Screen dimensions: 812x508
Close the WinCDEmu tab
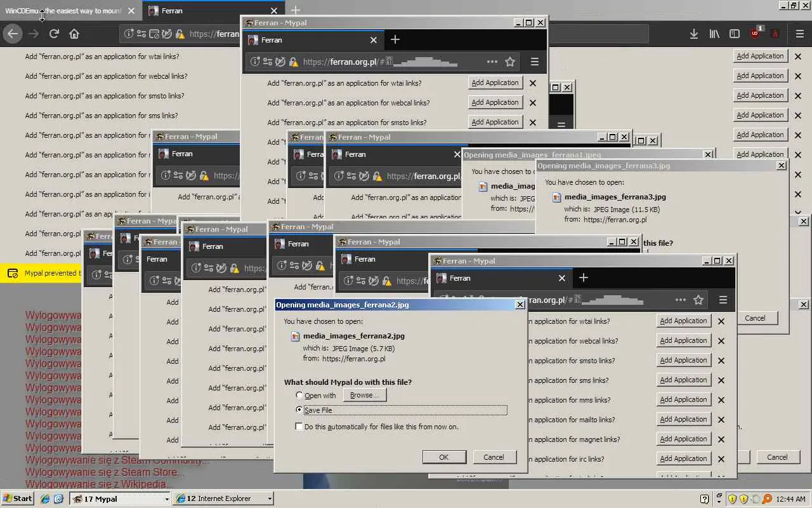131,11
